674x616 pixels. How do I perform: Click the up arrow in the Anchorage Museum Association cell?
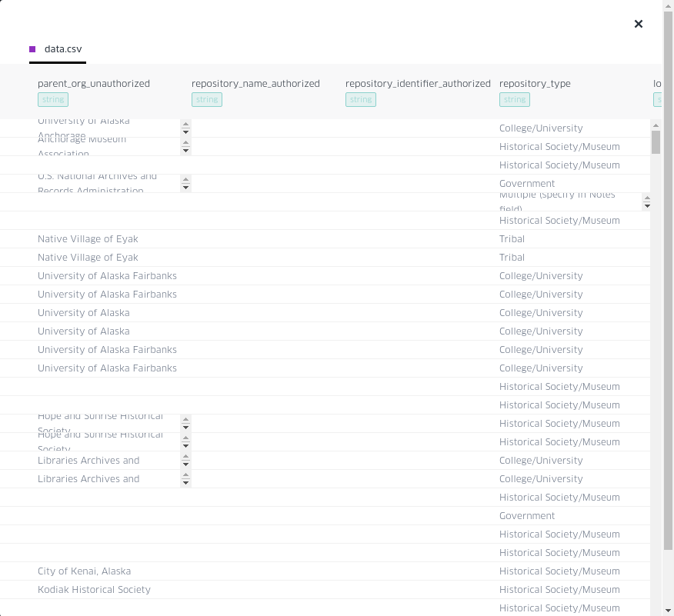pos(185,143)
